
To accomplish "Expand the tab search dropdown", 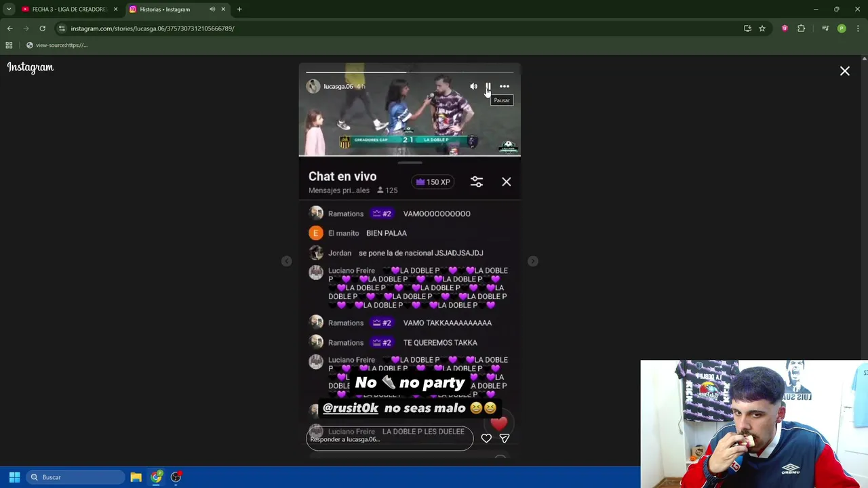I will coord(9,9).
